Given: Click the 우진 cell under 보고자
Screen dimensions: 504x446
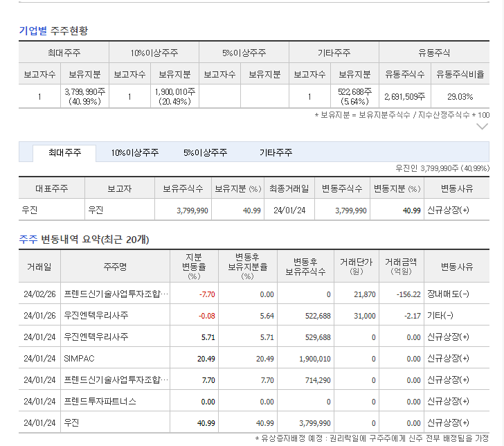Looking at the screenshot, I should (96, 210).
